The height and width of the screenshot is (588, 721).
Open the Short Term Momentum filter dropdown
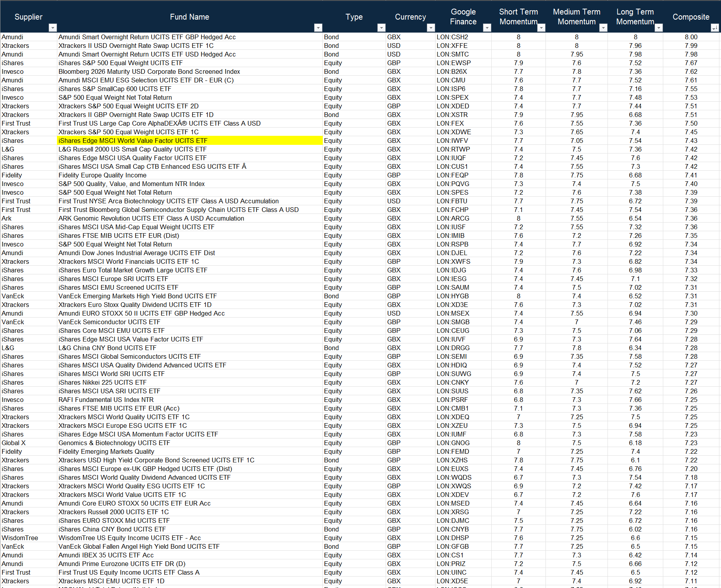click(x=541, y=27)
